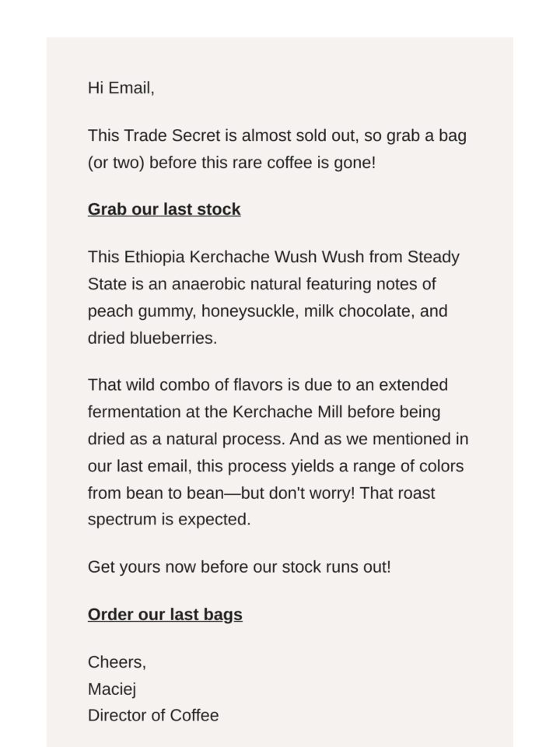The height and width of the screenshot is (747, 560).
Task: Click the 'Cheers,' sign-off line
Action: point(117,662)
